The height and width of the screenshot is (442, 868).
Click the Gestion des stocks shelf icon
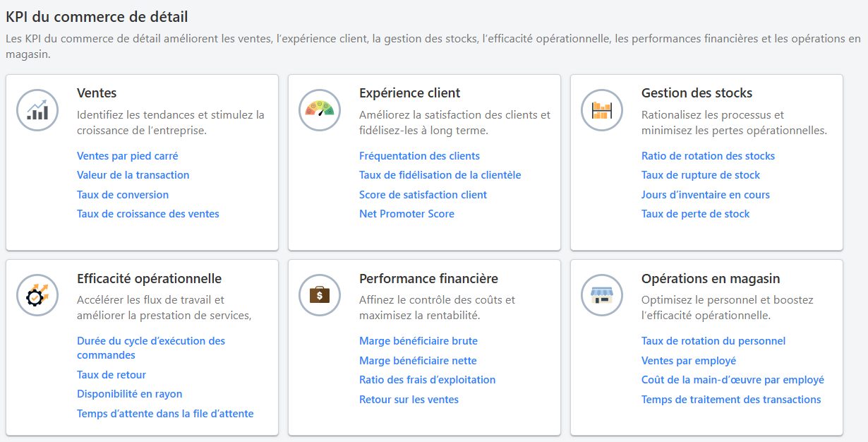(602, 110)
